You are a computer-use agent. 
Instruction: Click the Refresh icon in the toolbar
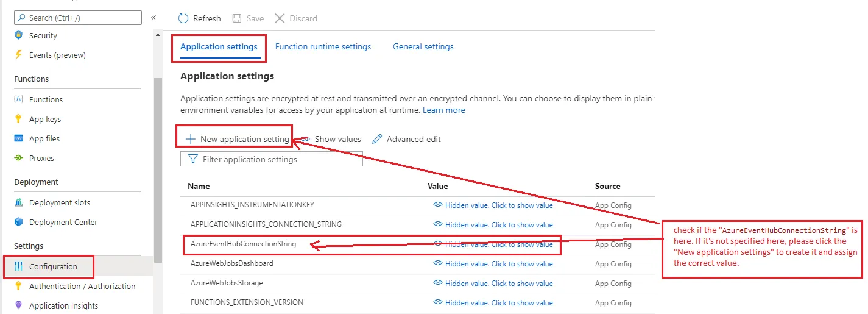(x=183, y=18)
